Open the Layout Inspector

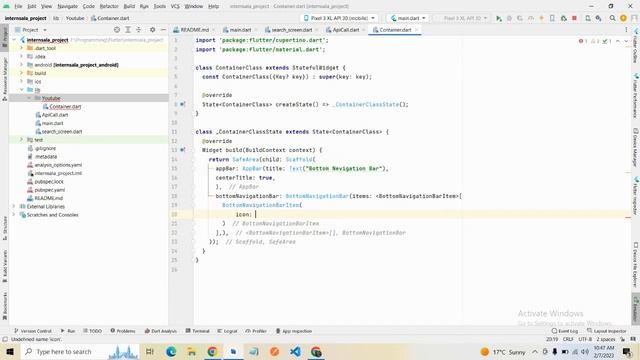click(607, 331)
